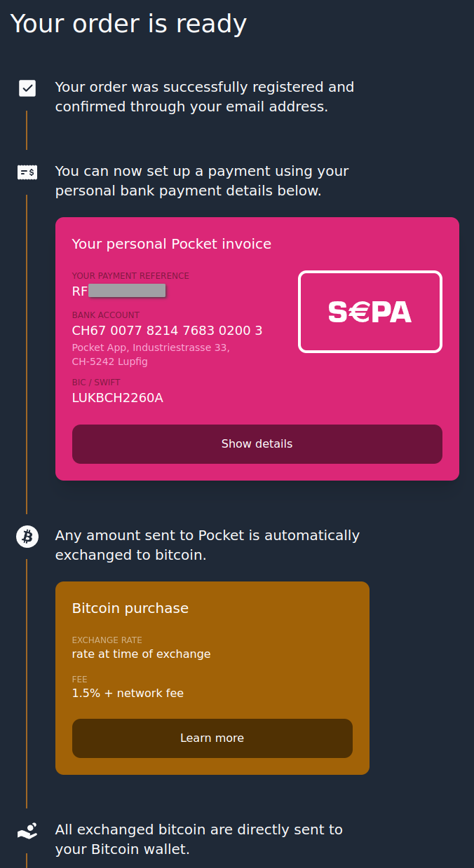The width and height of the screenshot is (474, 868).
Task: Click the hand holding coin wallet icon
Action: 27,831
